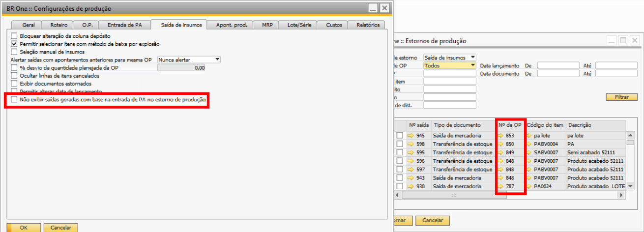Click the link arrow beside OP 787
The image size is (644, 232).
(x=500, y=187)
